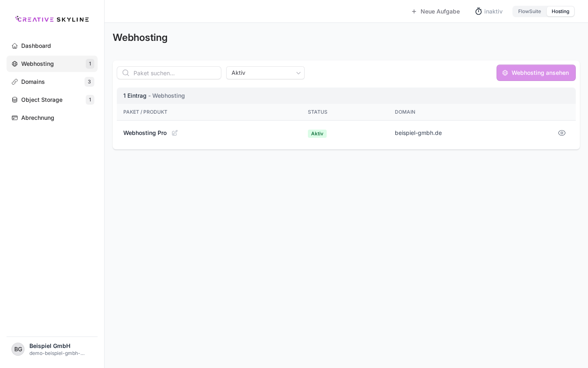Click the plus icon beside Neue Aufgabe
588x368 pixels.
(414, 11)
